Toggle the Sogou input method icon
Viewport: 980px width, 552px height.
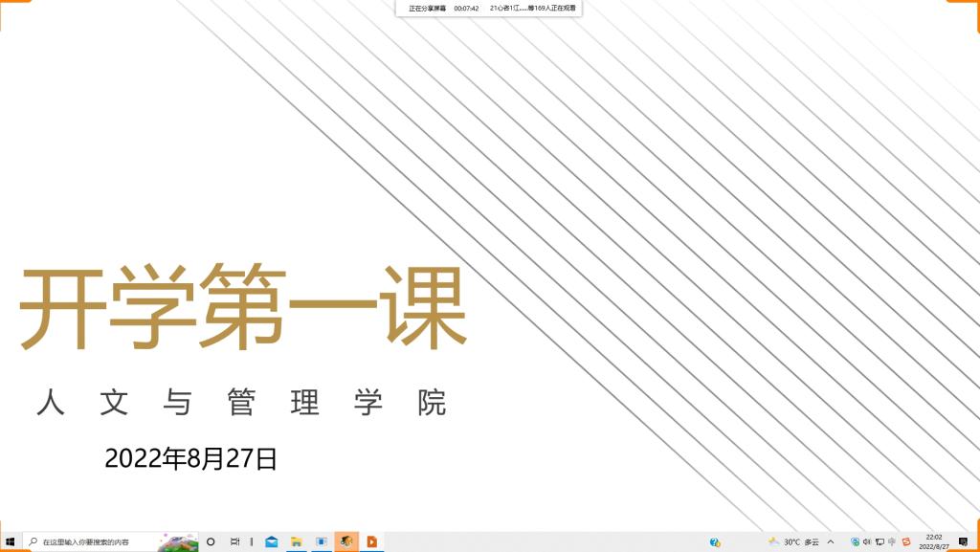905,541
